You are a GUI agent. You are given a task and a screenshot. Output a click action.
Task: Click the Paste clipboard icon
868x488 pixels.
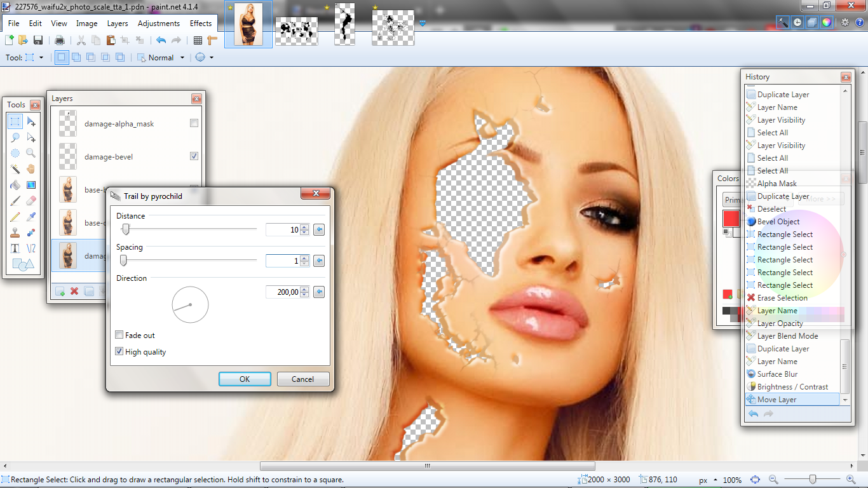pyautogui.click(x=111, y=40)
